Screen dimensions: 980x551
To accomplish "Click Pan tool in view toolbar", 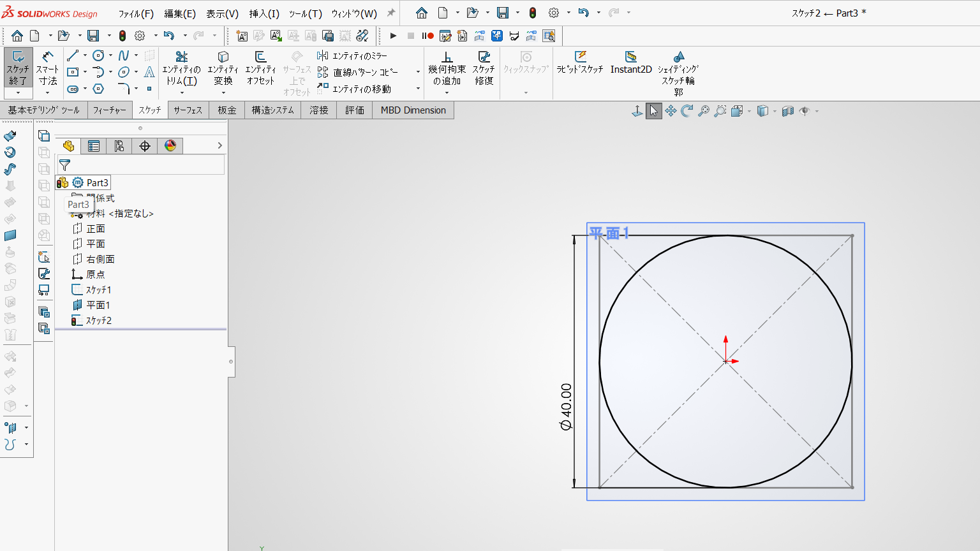I will tap(671, 111).
